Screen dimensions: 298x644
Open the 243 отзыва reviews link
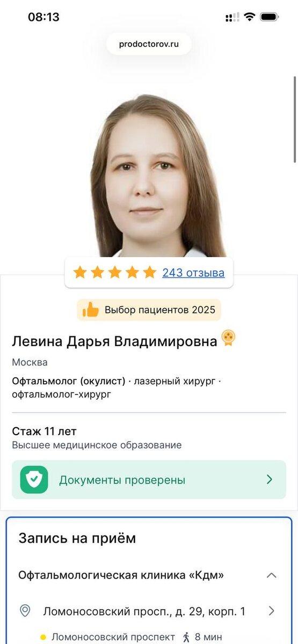point(193,273)
